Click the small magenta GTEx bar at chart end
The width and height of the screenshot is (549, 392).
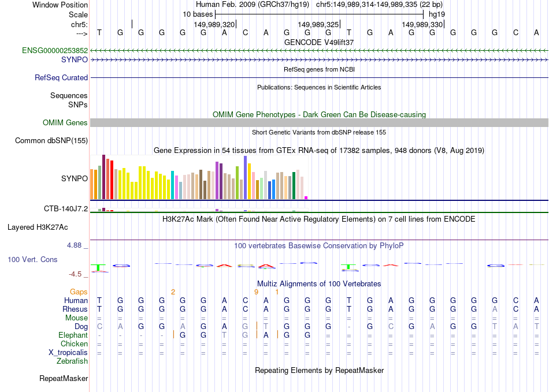(306, 198)
